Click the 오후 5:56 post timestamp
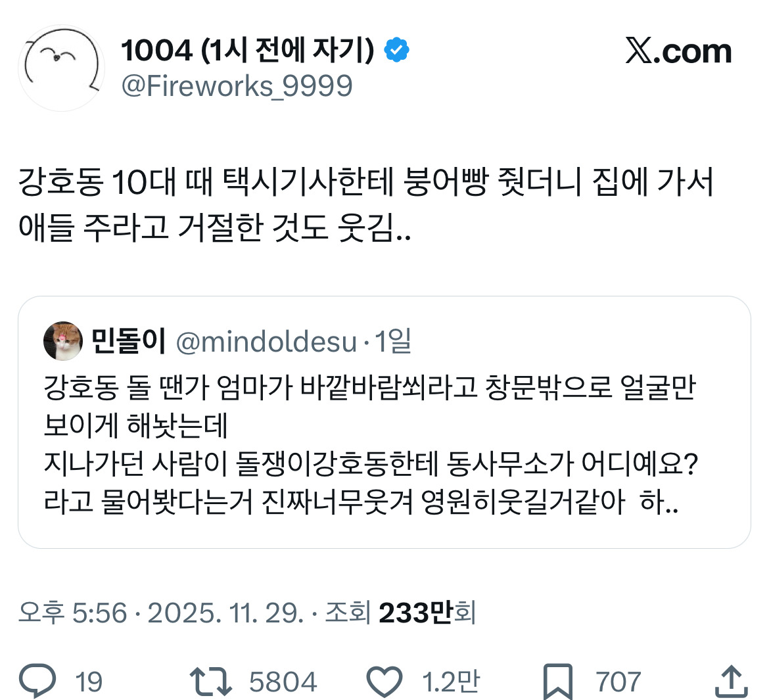769x700 pixels. pos(72,613)
